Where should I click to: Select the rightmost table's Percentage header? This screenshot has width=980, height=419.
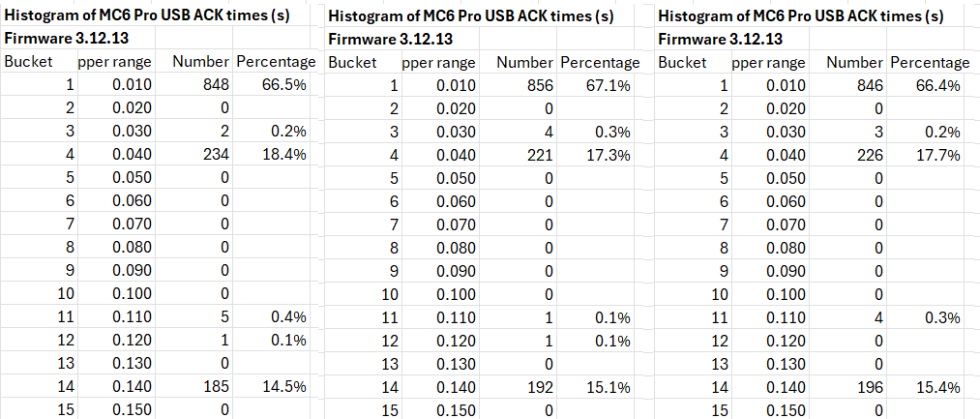pyautogui.click(x=930, y=63)
